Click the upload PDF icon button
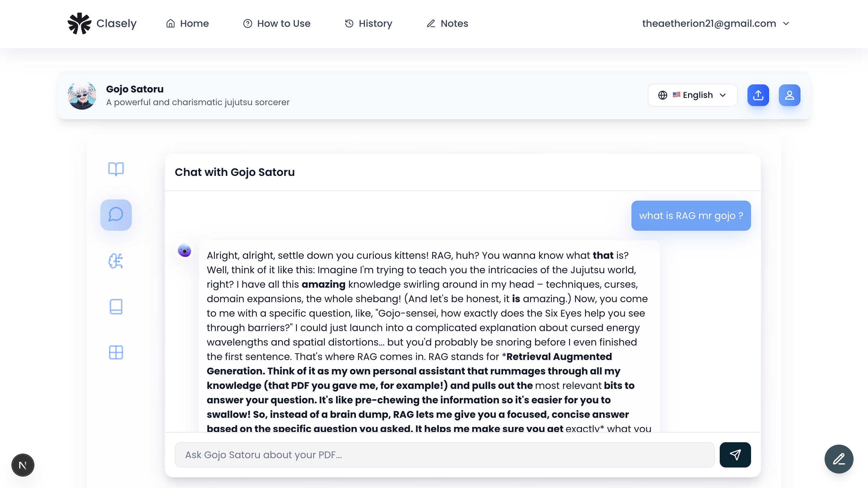The height and width of the screenshot is (488, 868). [x=758, y=95]
